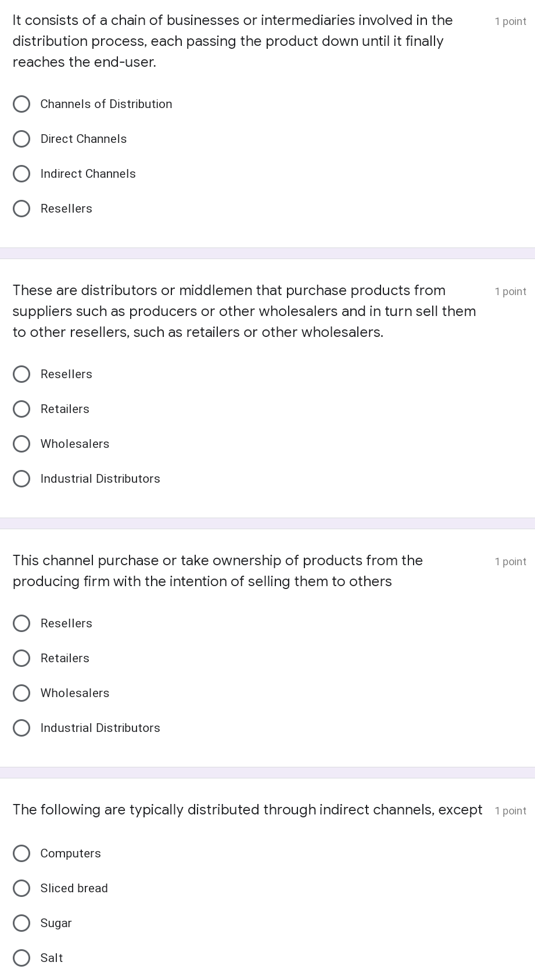
Task: Select Resellers in the first question
Action: pos(21,209)
